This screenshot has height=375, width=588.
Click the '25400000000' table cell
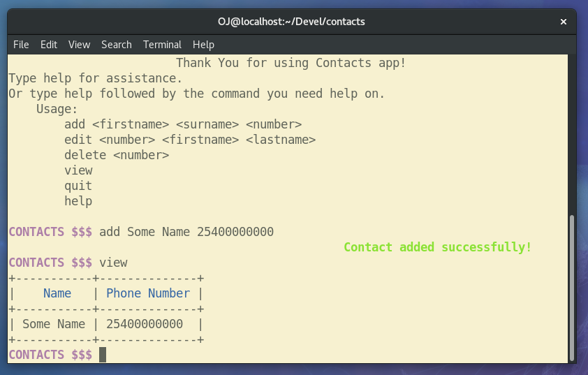coord(145,324)
